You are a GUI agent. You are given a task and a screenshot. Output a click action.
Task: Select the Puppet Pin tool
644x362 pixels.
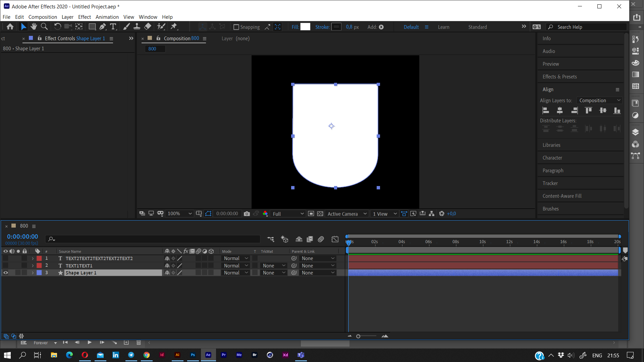174,26
